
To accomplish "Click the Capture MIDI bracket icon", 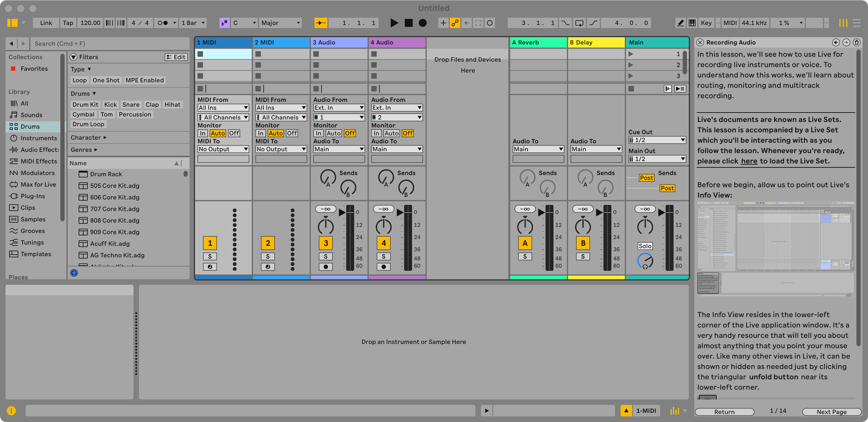I will coord(478,23).
